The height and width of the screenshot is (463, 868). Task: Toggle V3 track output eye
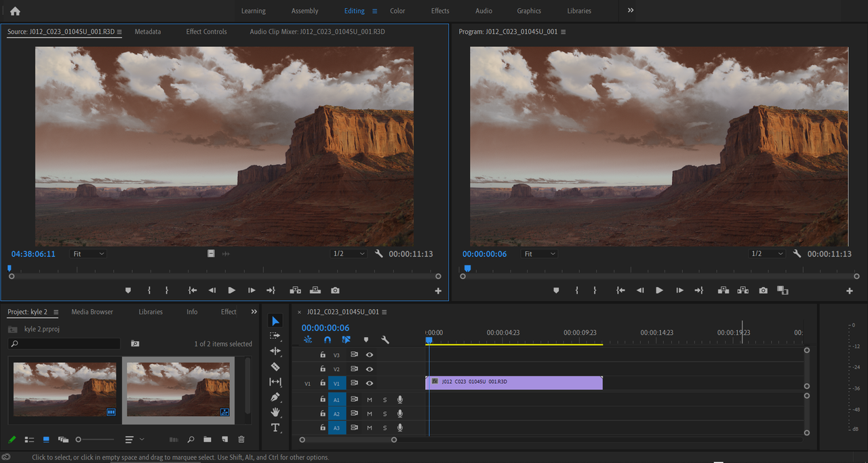(370, 355)
